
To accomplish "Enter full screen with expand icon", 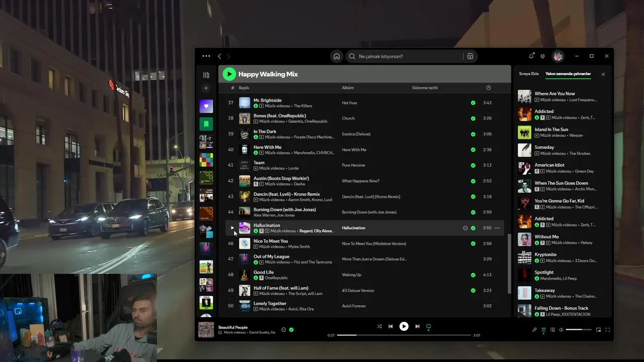I will point(607,330).
